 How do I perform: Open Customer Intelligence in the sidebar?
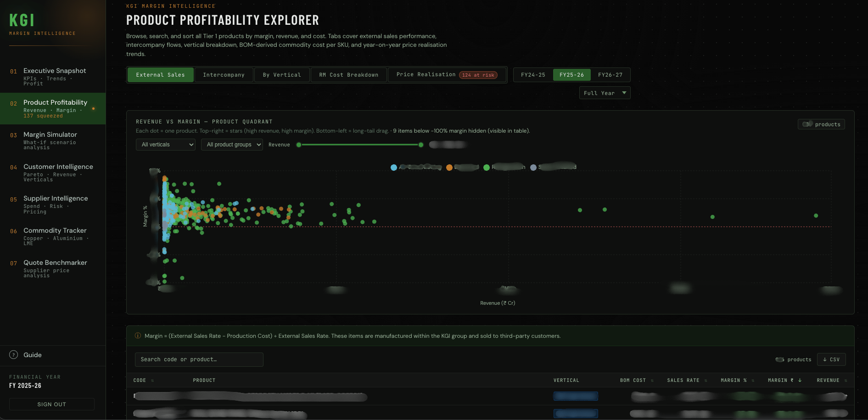[53, 173]
